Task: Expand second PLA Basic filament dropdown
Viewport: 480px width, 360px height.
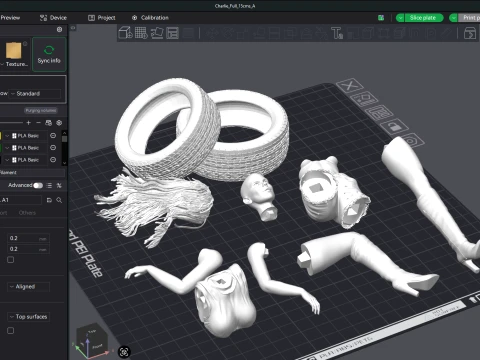Action: coord(7,148)
